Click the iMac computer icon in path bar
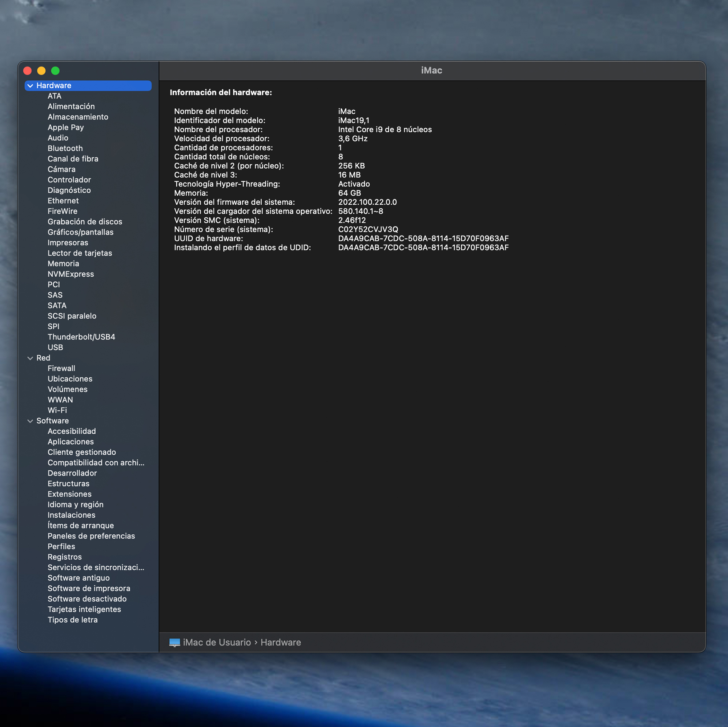 click(x=174, y=643)
